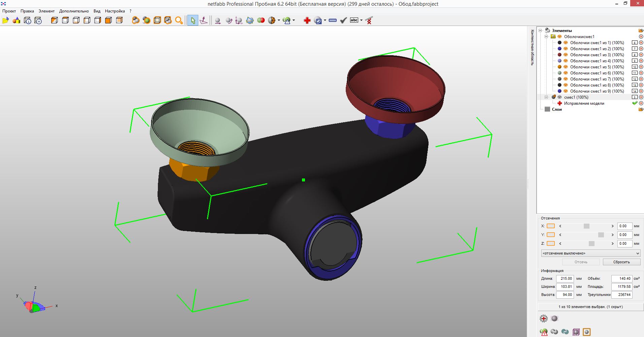Screen dimensions: 644x337
Task: Click the purple wireframe box icon
Action: pyautogui.click(x=576, y=332)
